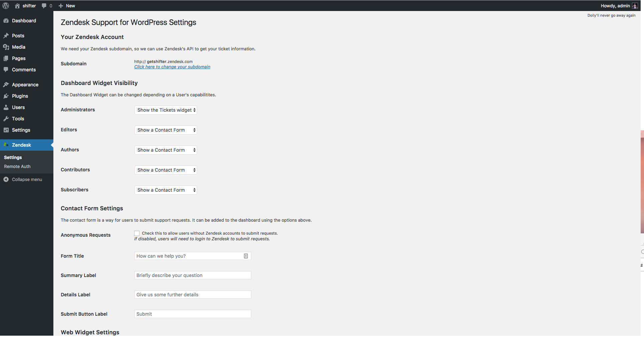
Task: Click New in the admin bar
Action: (70, 6)
